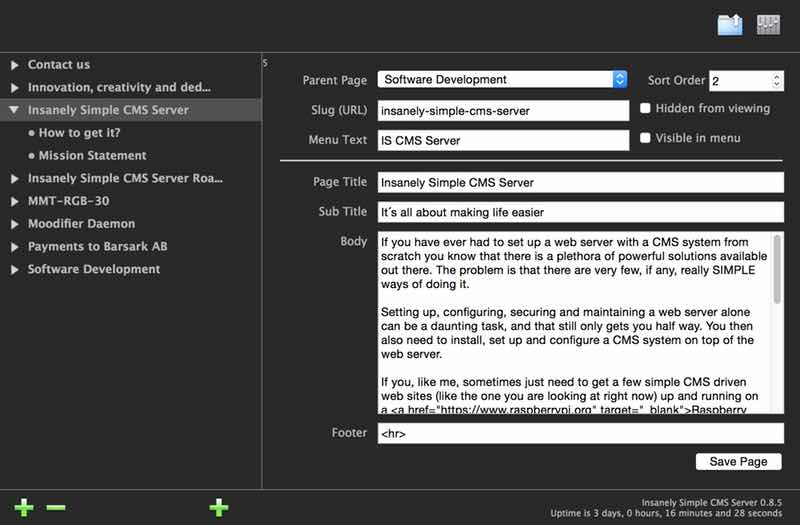Open the settings sliders icon
Screen dimensions: 800x525
[768, 24]
